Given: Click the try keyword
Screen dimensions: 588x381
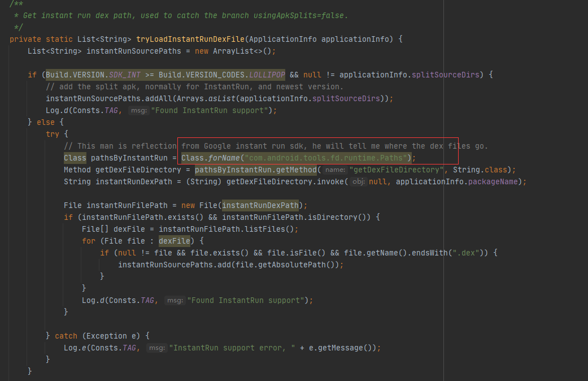Looking at the screenshot, I should [x=53, y=134].
